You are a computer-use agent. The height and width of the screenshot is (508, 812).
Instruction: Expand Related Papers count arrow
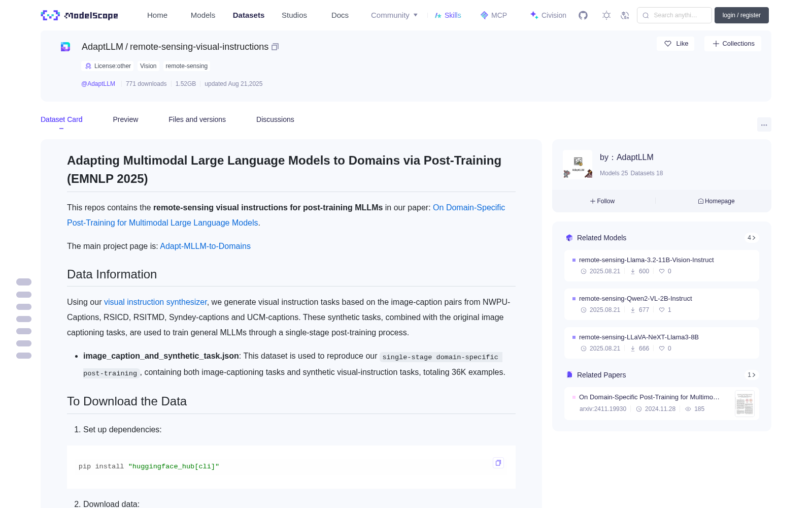tap(752, 375)
